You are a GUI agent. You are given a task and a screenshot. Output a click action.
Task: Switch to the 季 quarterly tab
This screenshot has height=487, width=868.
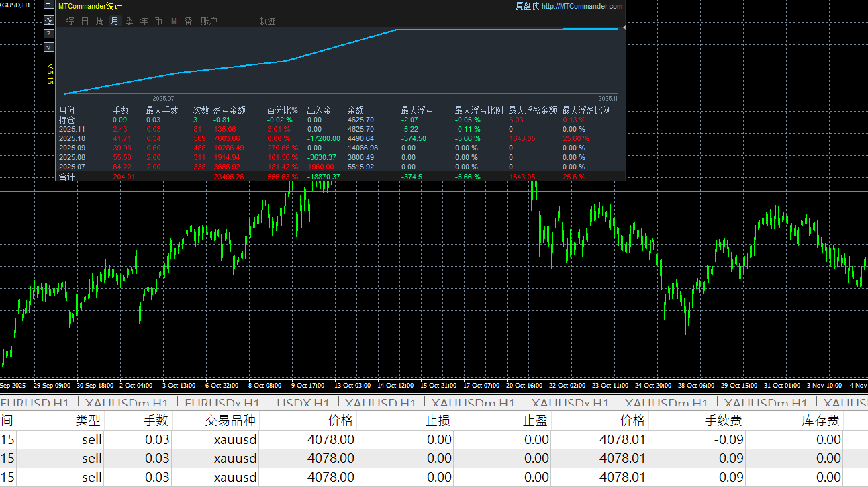(129, 21)
